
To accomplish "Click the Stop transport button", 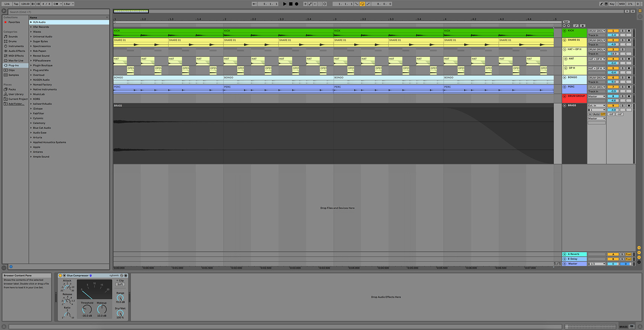I will (x=291, y=4).
